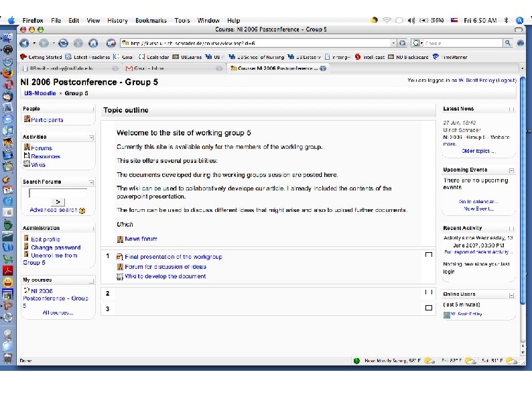Click the Search Forums text field
Screen dimensions: 532x399
tap(58, 193)
